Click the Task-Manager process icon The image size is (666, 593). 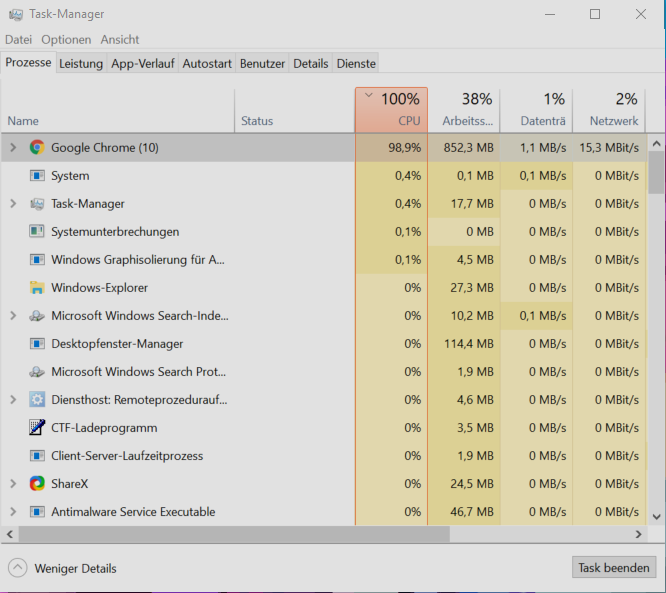37,204
